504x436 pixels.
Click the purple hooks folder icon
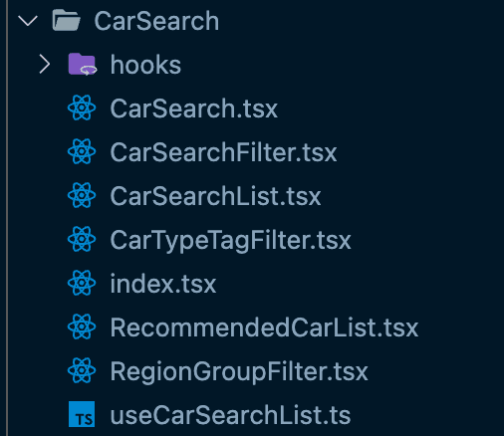point(83,64)
